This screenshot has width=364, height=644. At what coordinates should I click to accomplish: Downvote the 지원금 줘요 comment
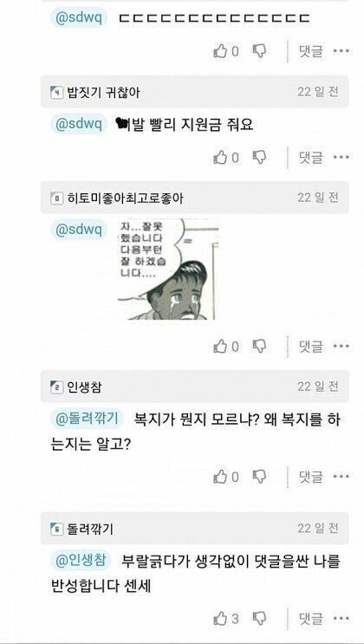[259, 157]
